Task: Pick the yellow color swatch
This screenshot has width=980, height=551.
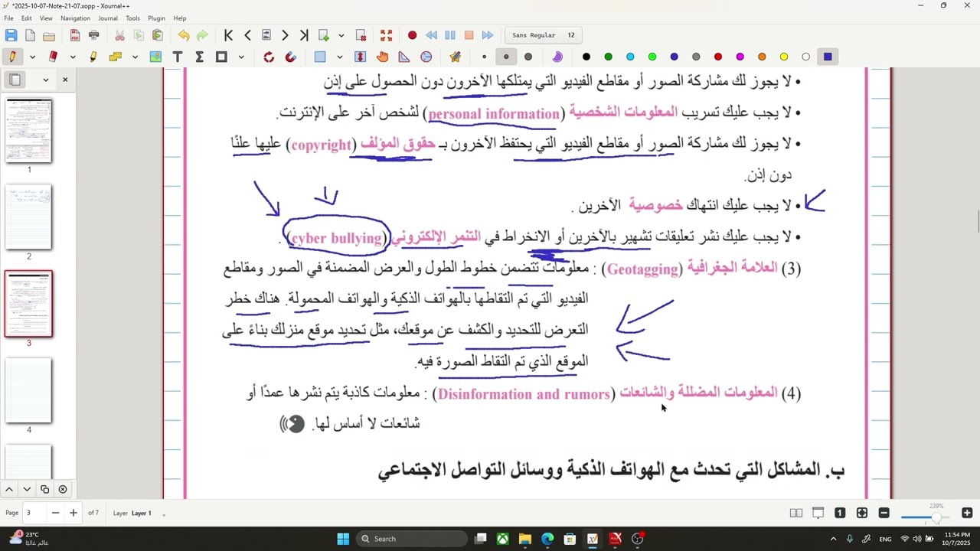Action: 784,57
